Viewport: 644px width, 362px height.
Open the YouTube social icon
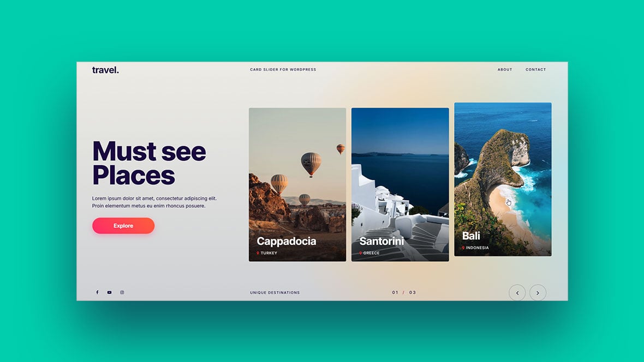click(109, 293)
